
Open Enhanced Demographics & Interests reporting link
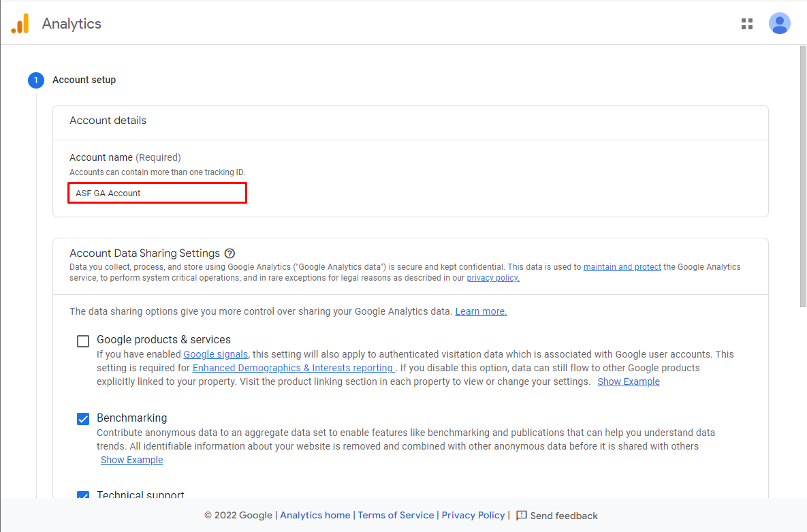point(294,368)
